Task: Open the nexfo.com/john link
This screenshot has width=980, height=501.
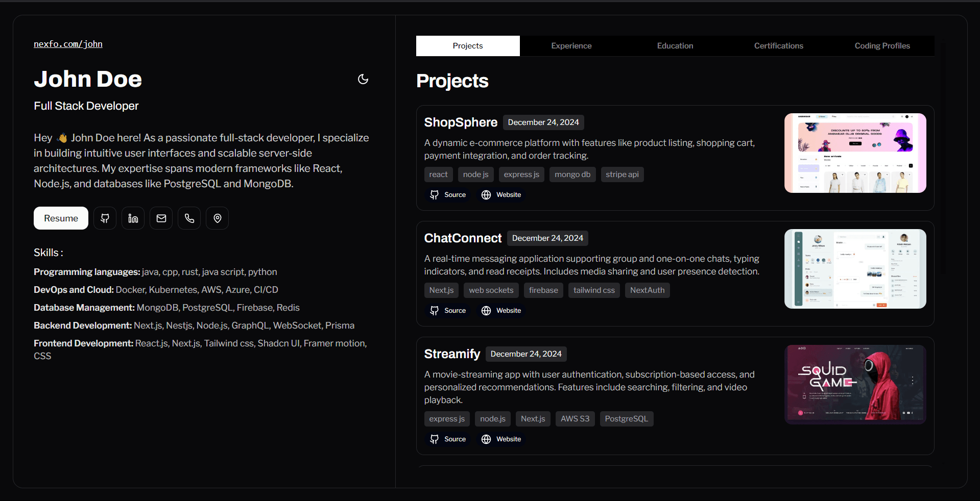Action: click(68, 44)
